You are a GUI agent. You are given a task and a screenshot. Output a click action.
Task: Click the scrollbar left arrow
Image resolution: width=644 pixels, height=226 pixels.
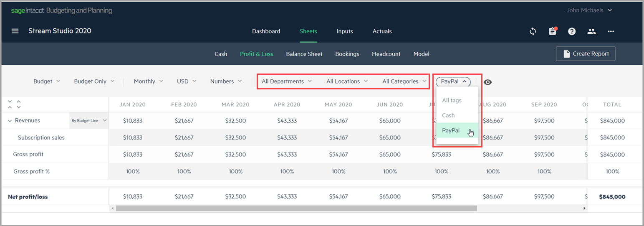(112, 208)
